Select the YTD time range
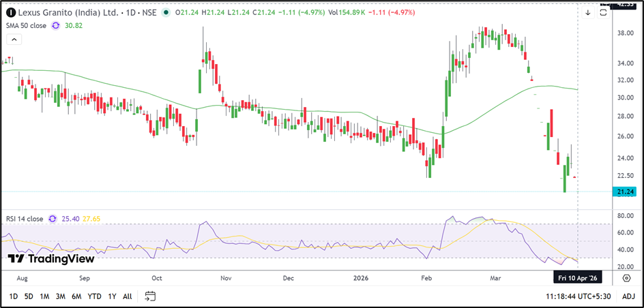Screen dimensions: 644x308 94,296
